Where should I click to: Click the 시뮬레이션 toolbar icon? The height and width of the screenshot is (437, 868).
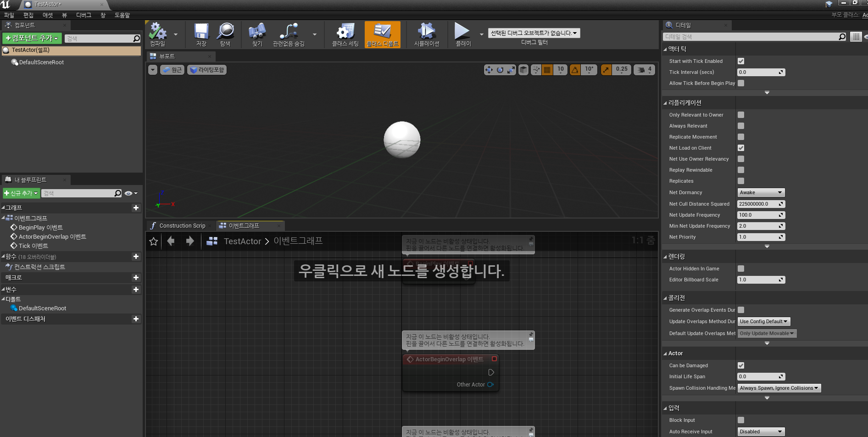coord(427,34)
